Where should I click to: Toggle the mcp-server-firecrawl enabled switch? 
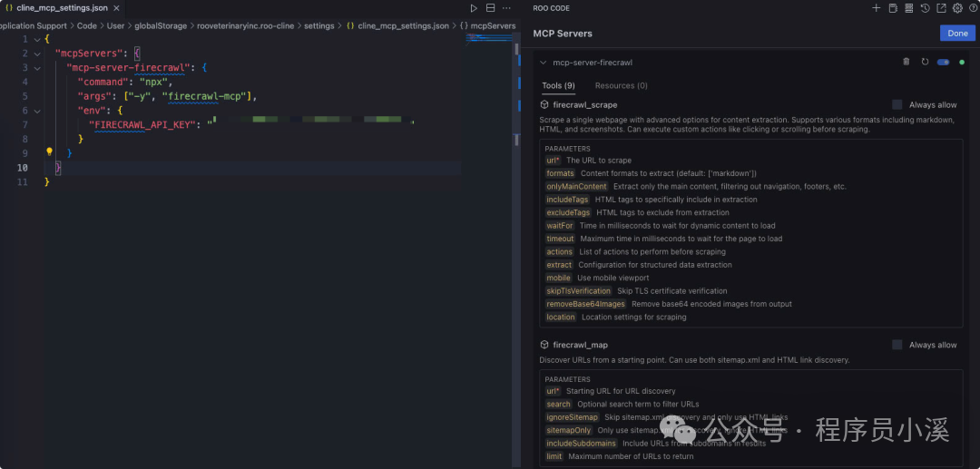tap(943, 63)
